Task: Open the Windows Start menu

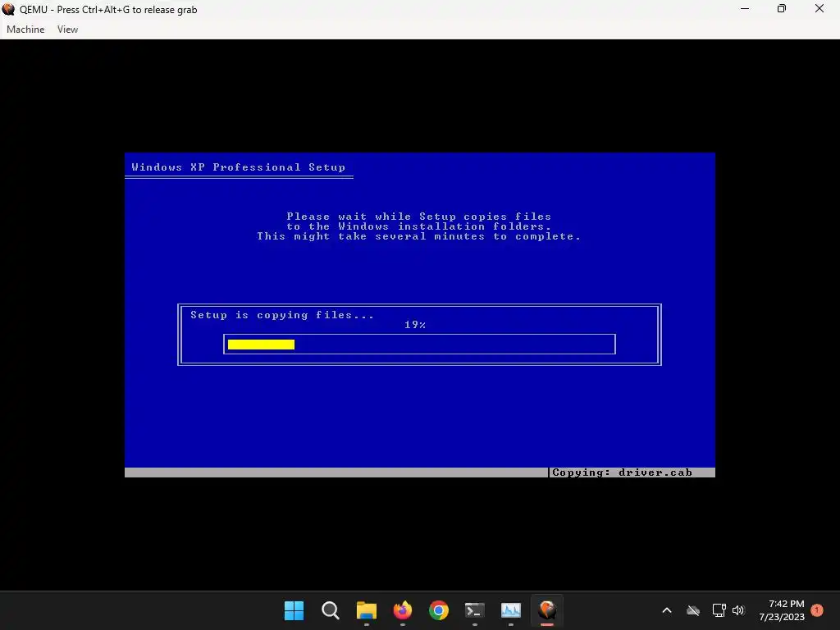Action: coord(294,610)
